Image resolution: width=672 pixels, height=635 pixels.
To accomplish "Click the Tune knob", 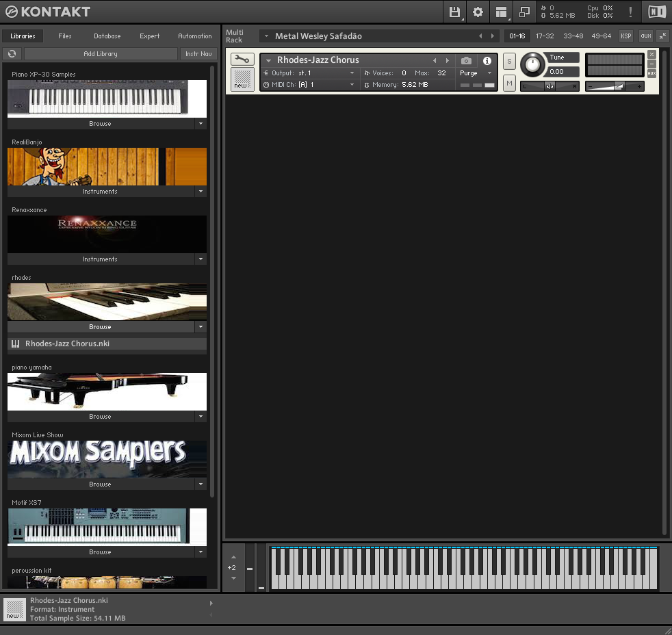I will pos(532,65).
